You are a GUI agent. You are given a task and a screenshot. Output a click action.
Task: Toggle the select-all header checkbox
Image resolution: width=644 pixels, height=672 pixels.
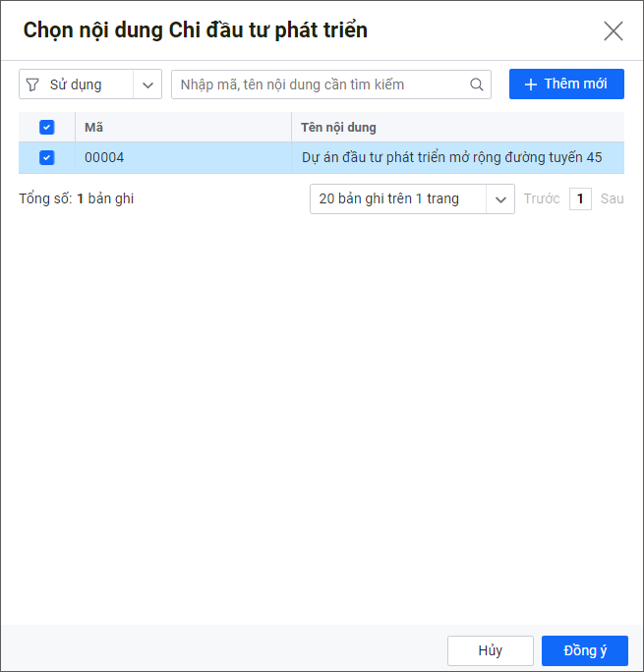[46, 127]
